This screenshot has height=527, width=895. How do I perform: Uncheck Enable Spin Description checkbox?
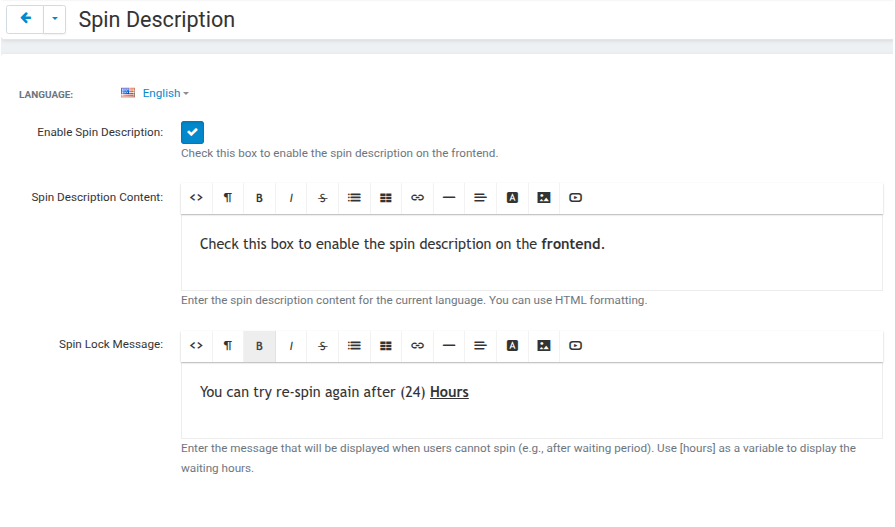192,132
